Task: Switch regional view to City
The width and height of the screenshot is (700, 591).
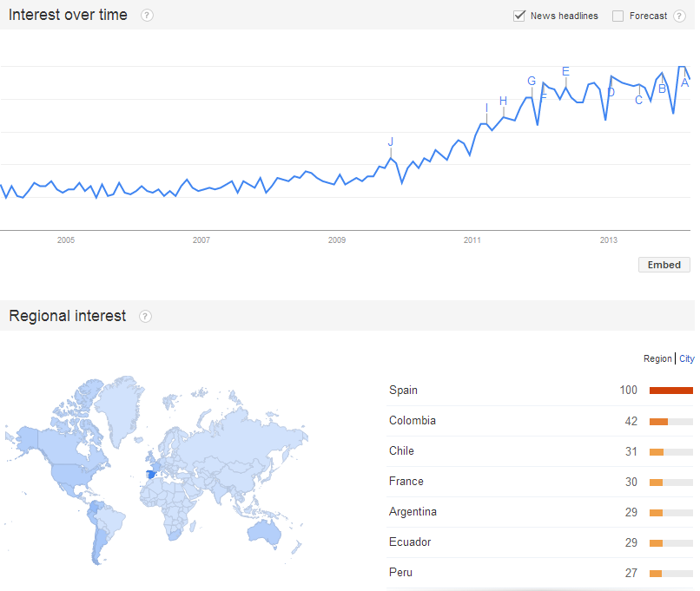Action: click(x=686, y=358)
